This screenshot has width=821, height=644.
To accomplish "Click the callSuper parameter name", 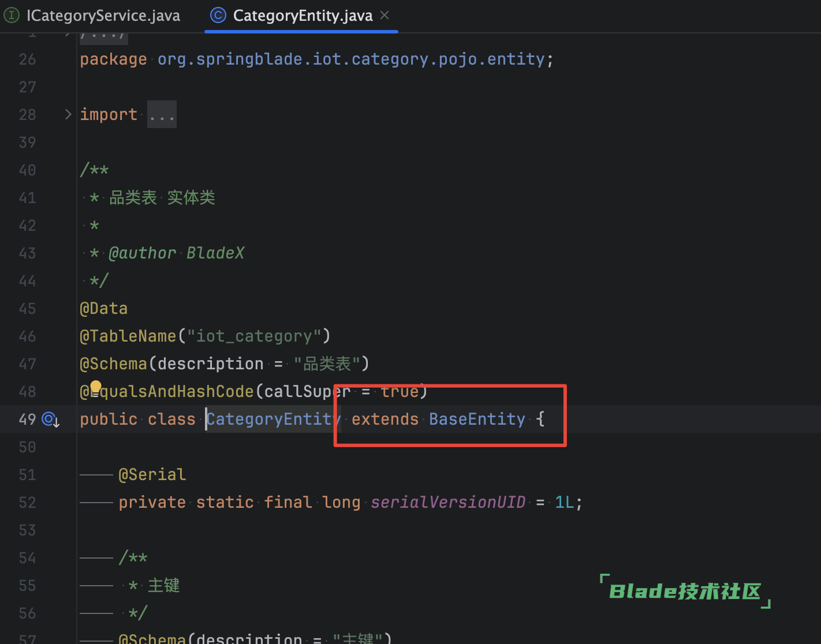I will (x=307, y=392).
